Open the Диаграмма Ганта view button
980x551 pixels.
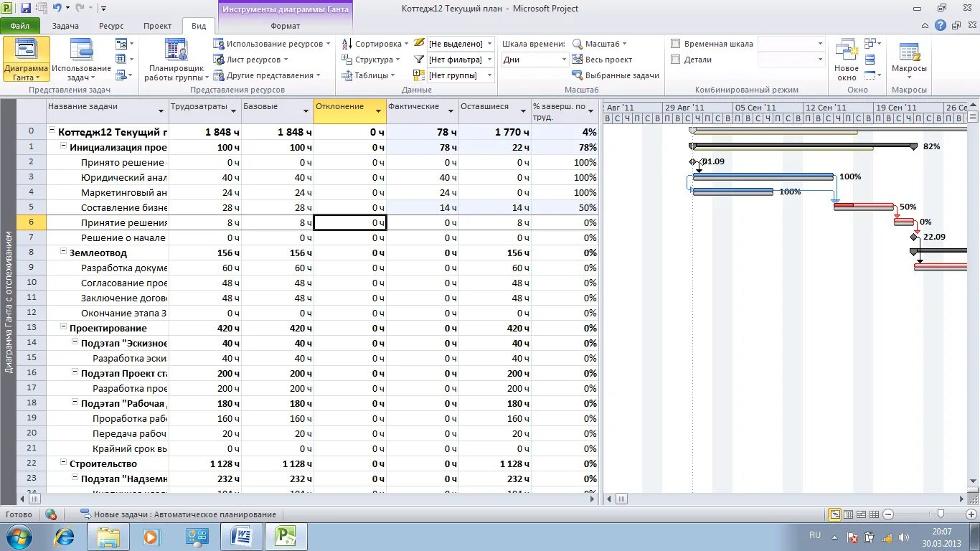[26, 60]
